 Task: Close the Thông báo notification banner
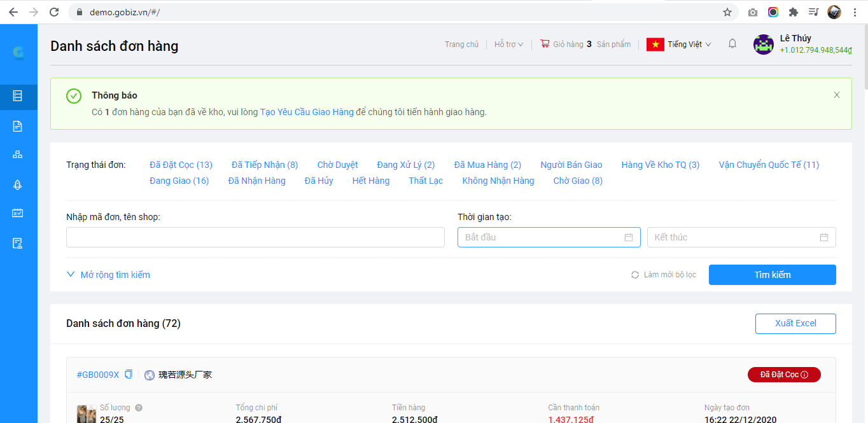click(x=836, y=95)
